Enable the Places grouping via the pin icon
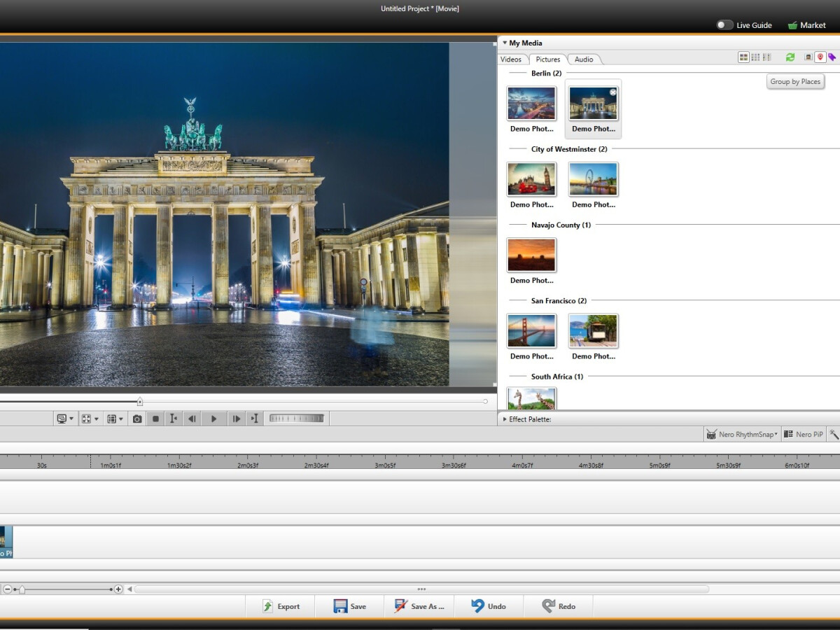This screenshot has height=630, width=840. click(x=820, y=57)
